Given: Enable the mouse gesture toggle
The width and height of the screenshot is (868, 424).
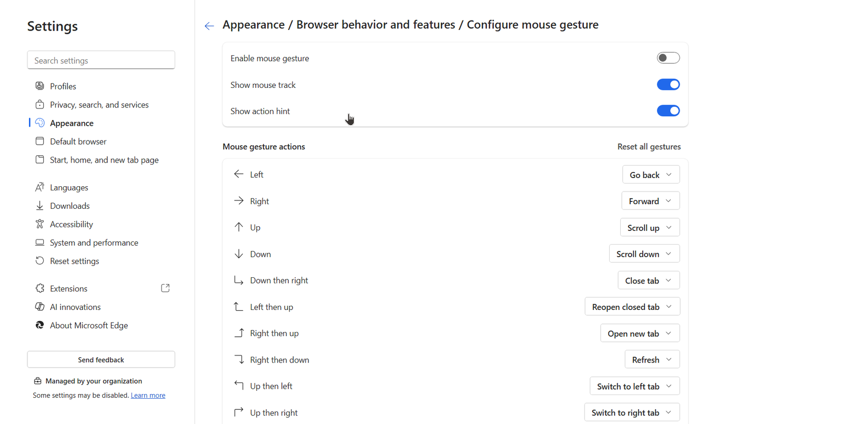Looking at the screenshot, I should coord(668,58).
